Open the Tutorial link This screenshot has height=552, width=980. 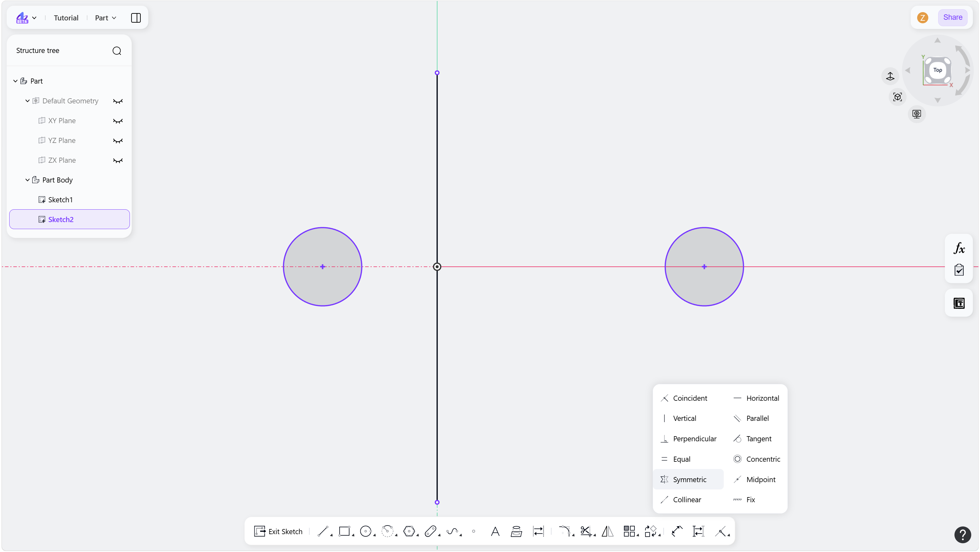[66, 18]
